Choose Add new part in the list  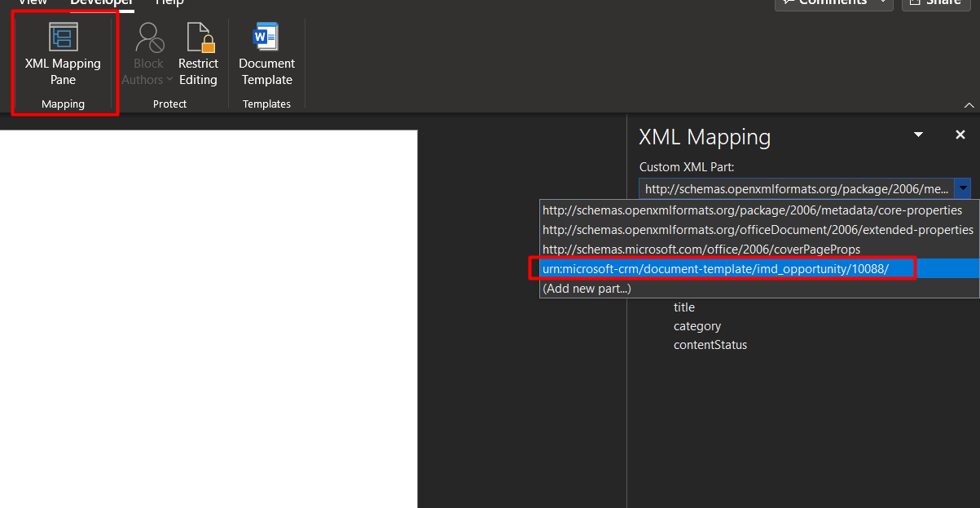[587, 288]
